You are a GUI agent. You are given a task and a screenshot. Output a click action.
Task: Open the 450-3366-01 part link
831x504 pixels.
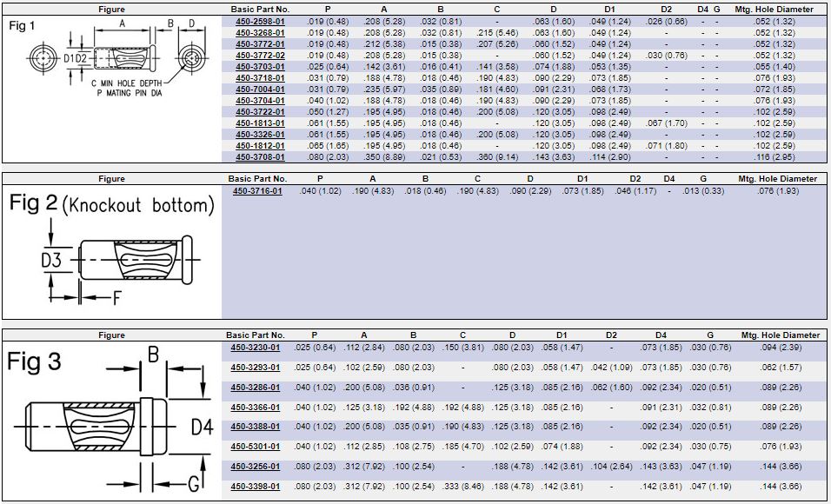pyautogui.click(x=255, y=408)
